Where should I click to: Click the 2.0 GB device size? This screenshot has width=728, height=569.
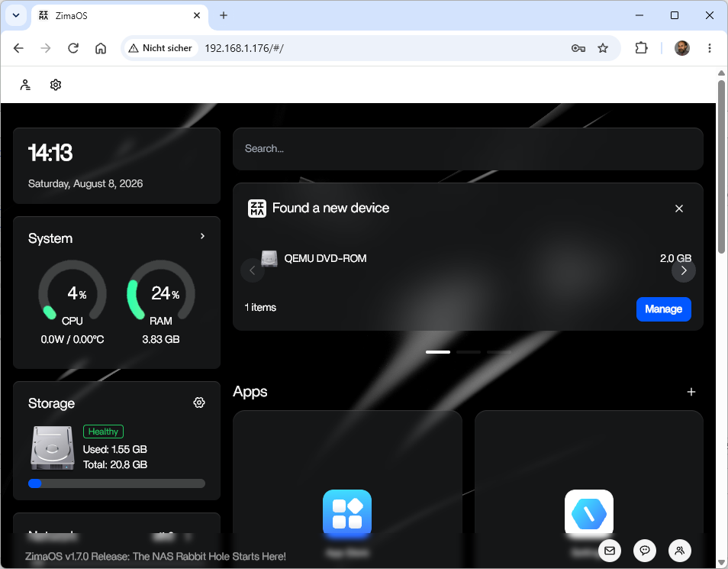[x=675, y=258]
